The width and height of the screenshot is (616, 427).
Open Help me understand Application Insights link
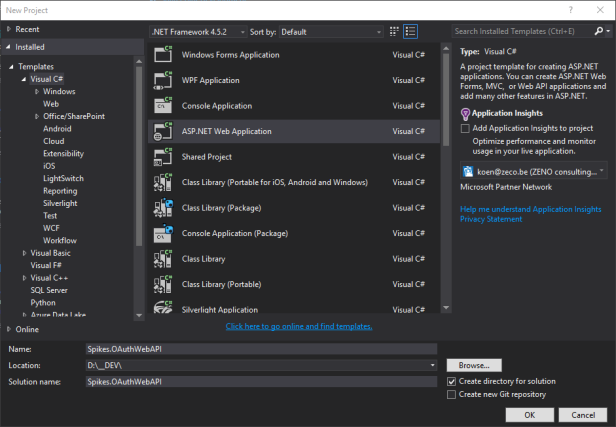pos(530,209)
